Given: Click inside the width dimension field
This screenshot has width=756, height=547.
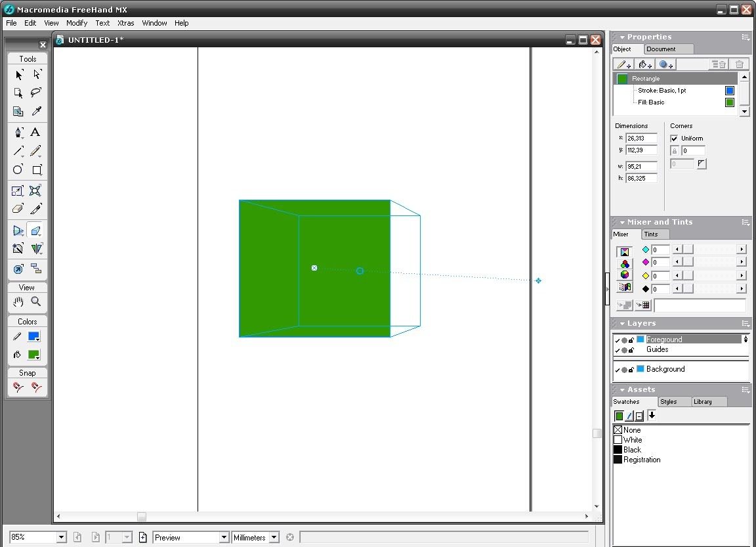Looking at the screenshot, I should coord(641,165).
